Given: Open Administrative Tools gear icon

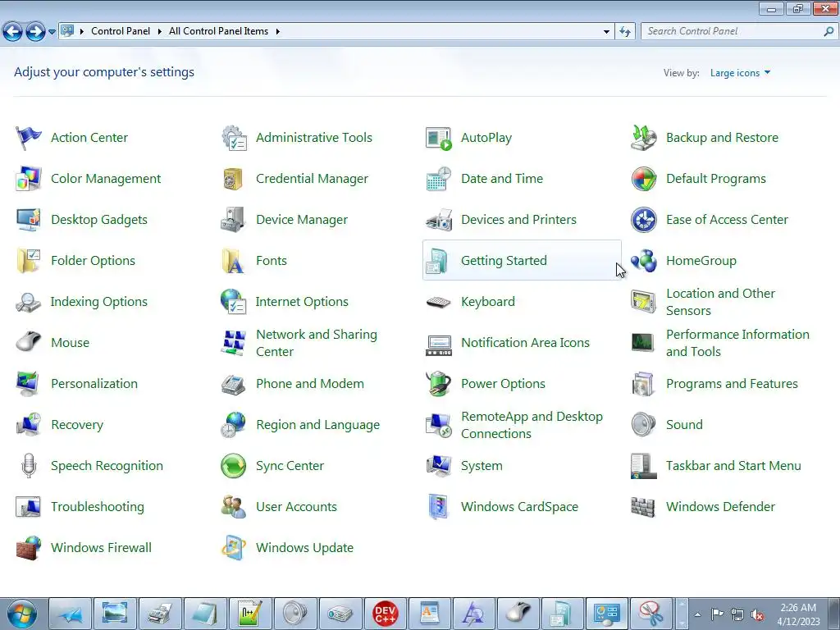Looking at the screenshot, I should click(x=234, y=138).
